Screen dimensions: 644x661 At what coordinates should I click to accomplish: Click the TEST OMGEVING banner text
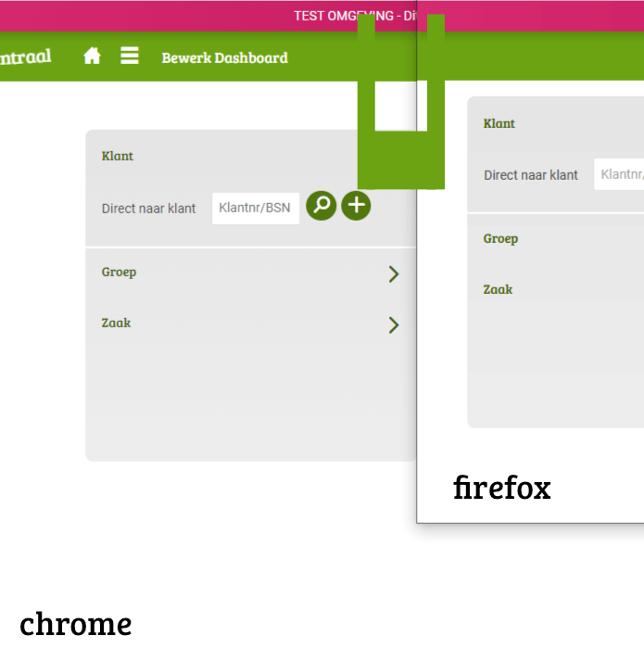coord(355,16)
